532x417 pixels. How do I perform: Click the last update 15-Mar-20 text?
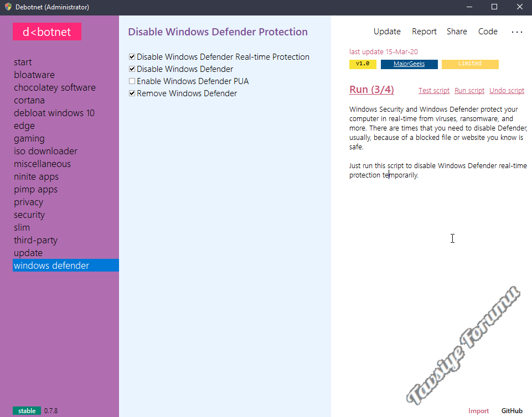tap(384, 52)
